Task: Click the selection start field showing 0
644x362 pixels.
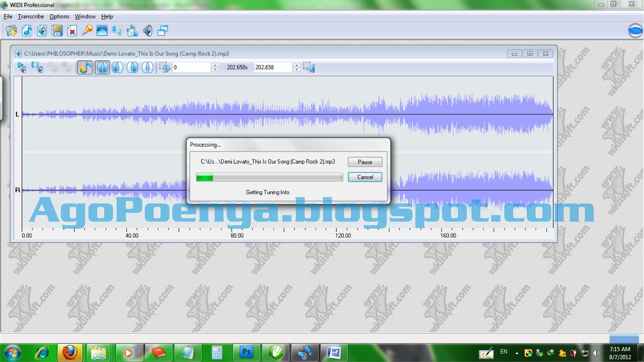Action: coord(192,67)
